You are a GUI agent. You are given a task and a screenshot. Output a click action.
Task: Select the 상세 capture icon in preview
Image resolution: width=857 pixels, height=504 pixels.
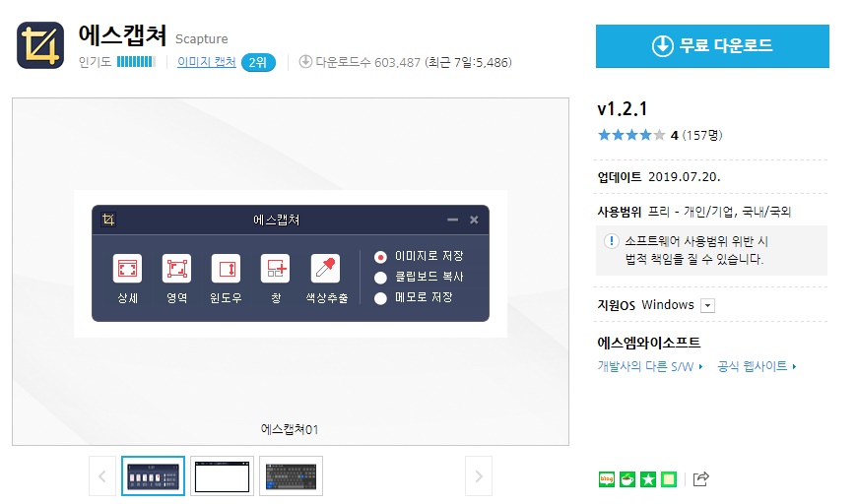coord(127,269)
